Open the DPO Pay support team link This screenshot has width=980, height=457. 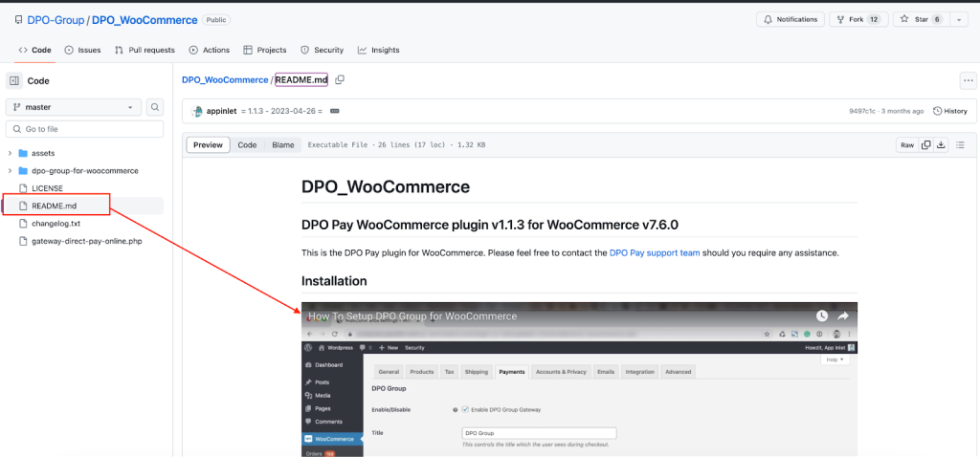tap(655, 252)
